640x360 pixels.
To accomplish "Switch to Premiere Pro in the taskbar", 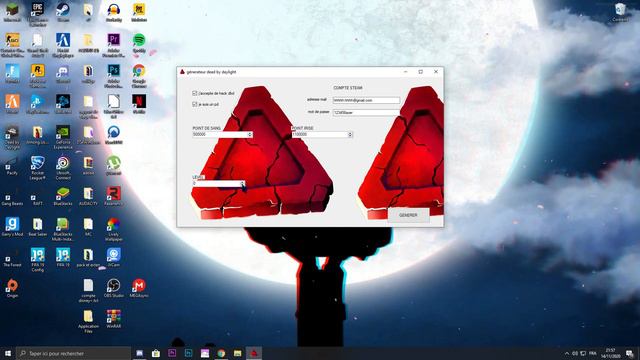I will (172, 353).
